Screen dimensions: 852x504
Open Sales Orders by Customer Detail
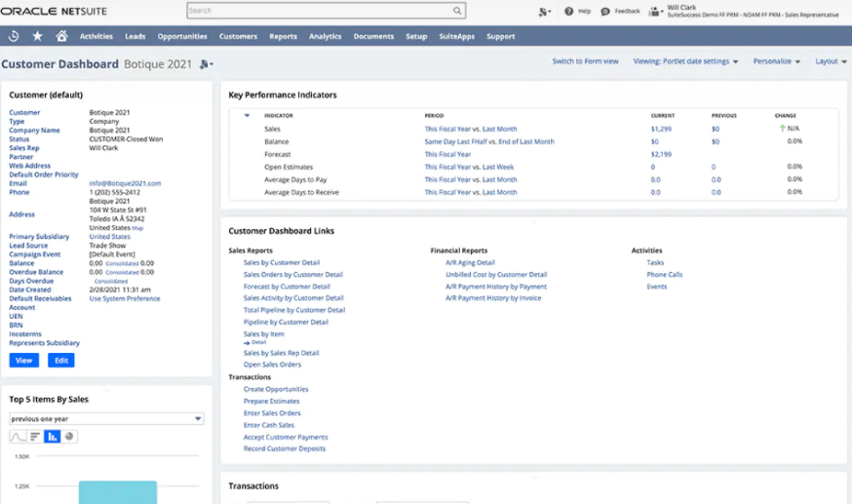(x=292, y=274)
